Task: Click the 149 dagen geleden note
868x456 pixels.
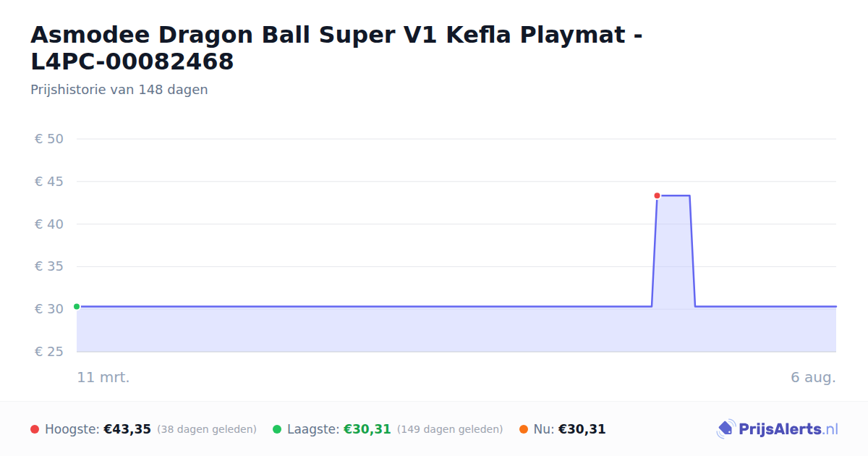Action: pos(450,429)
